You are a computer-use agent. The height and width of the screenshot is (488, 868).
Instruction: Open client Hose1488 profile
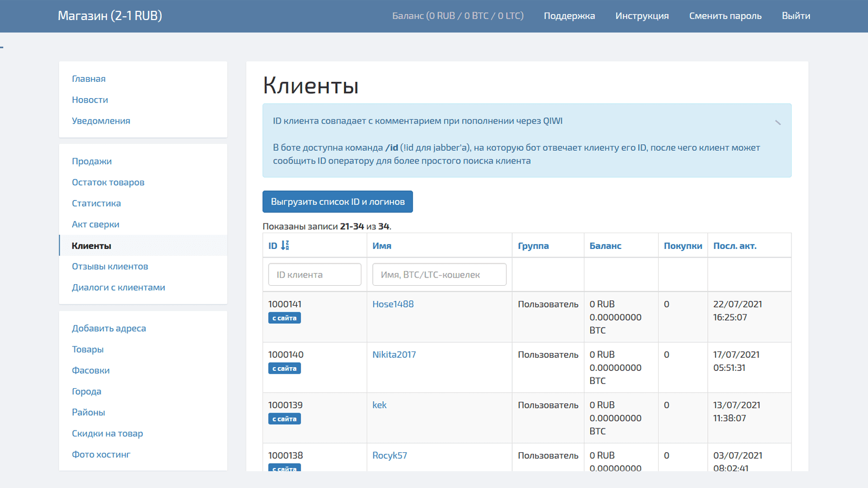[393, 304]
